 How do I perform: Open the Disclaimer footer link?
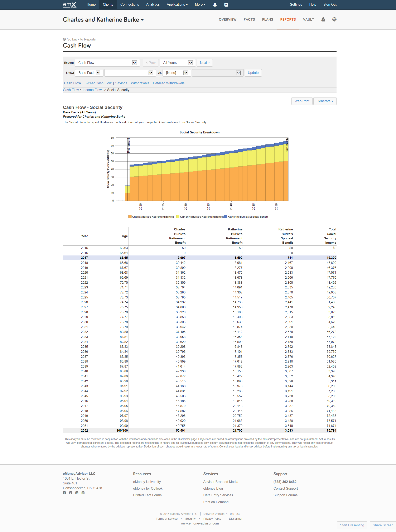coord(235,519)
